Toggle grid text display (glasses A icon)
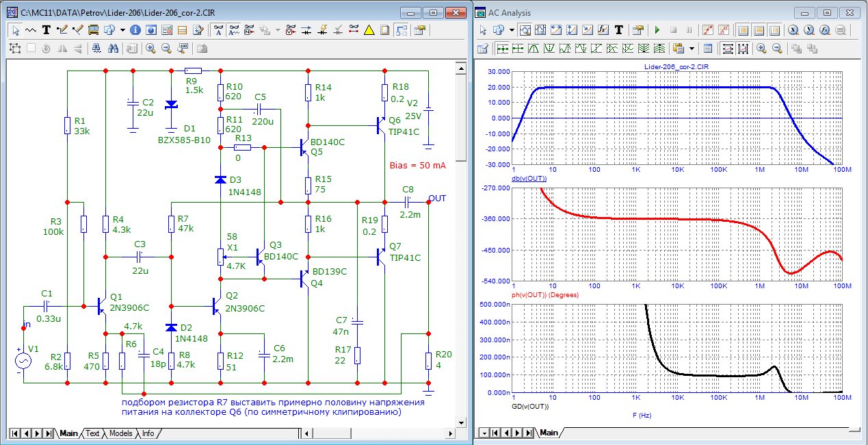 pyautogui.click(x=219, y=29)
